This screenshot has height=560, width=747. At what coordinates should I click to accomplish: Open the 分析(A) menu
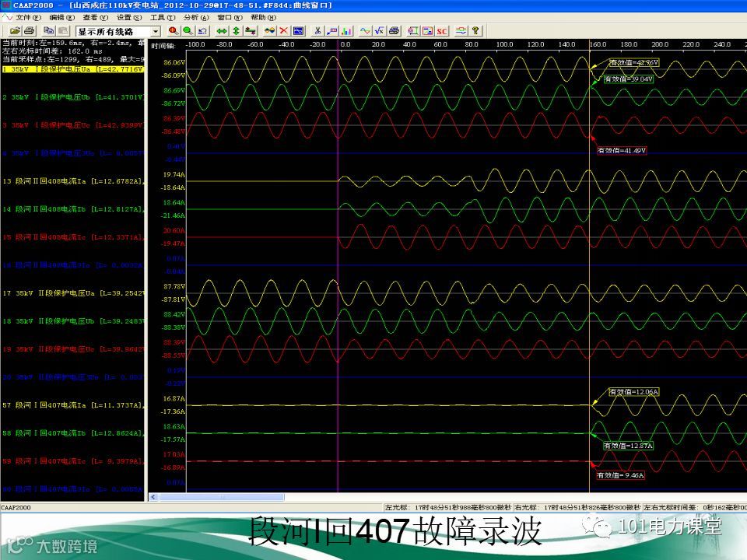(195, 16)
